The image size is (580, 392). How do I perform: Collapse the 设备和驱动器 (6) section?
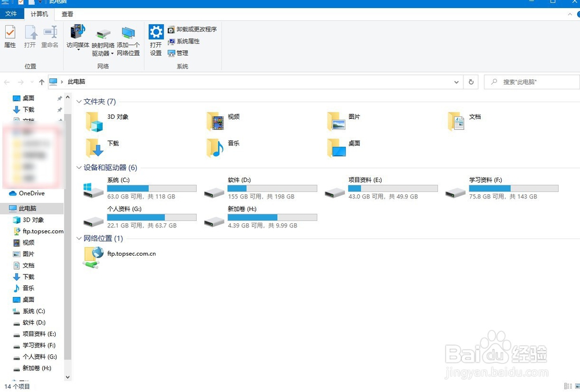coord(79,168)
